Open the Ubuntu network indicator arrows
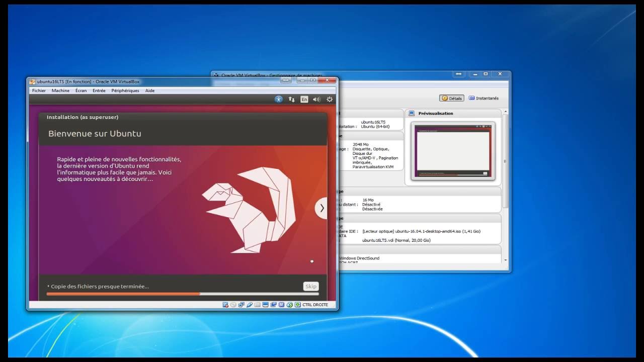Image resolution: width=644 pixels, height=362 pixels. 291,100
